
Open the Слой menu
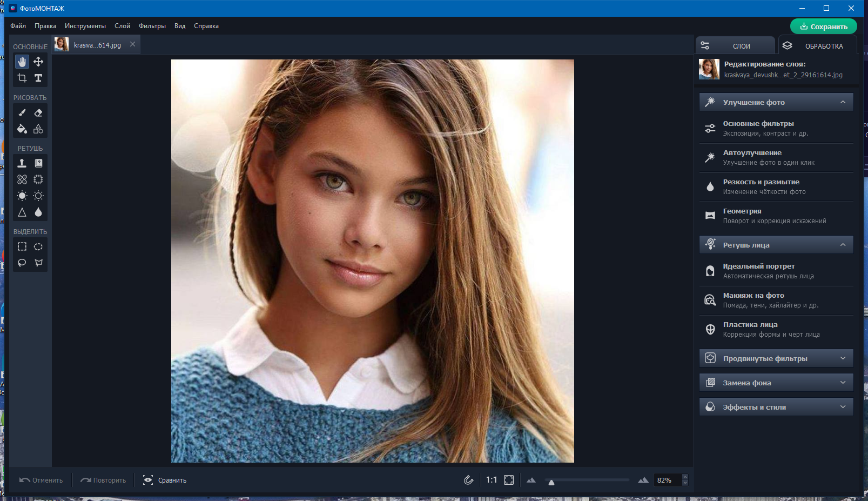(122, 26)
